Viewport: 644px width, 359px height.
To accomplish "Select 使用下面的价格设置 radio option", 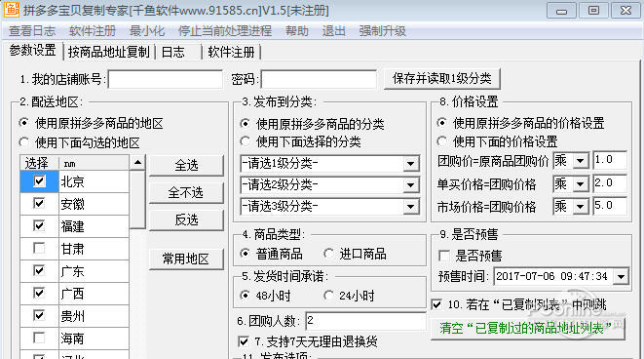I will click(441, 141).
